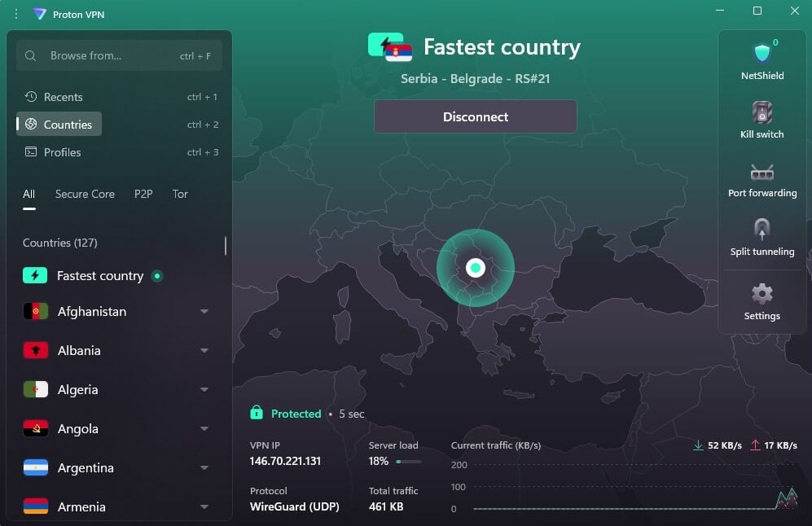Switch to the Tor tab
Screen dimensions: 812x526
(180, 194)
